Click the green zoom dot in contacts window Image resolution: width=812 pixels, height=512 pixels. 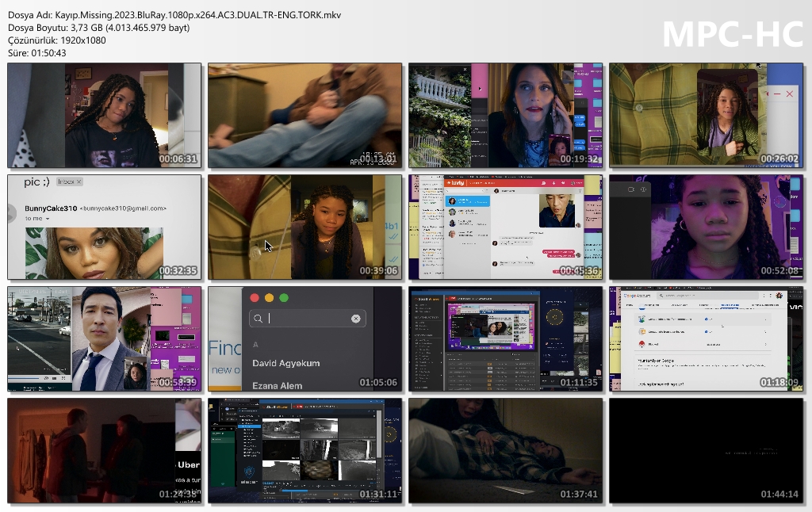(284, 298)
